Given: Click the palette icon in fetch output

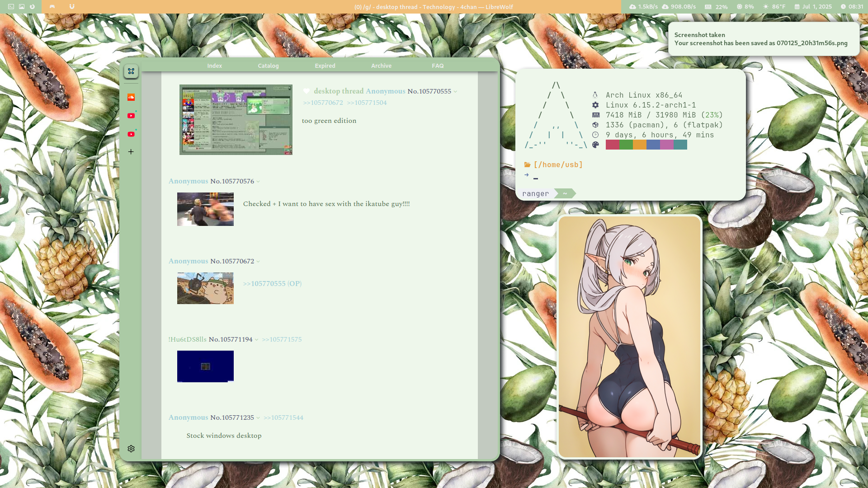Looking at the screenshot, I should [x=595, y=145].
